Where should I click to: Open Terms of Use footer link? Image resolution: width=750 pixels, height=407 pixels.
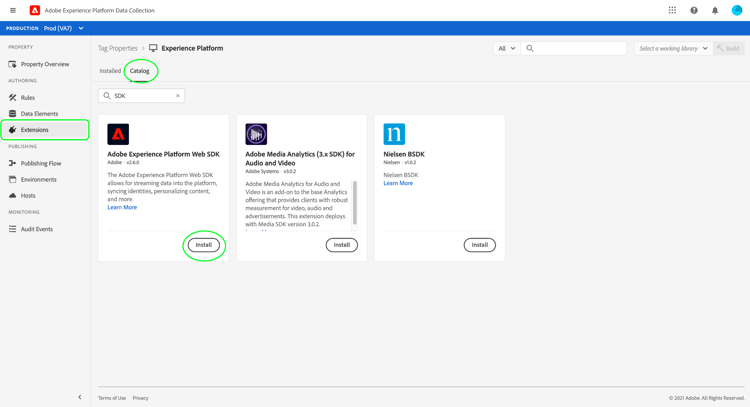click(x=112, y=398)
